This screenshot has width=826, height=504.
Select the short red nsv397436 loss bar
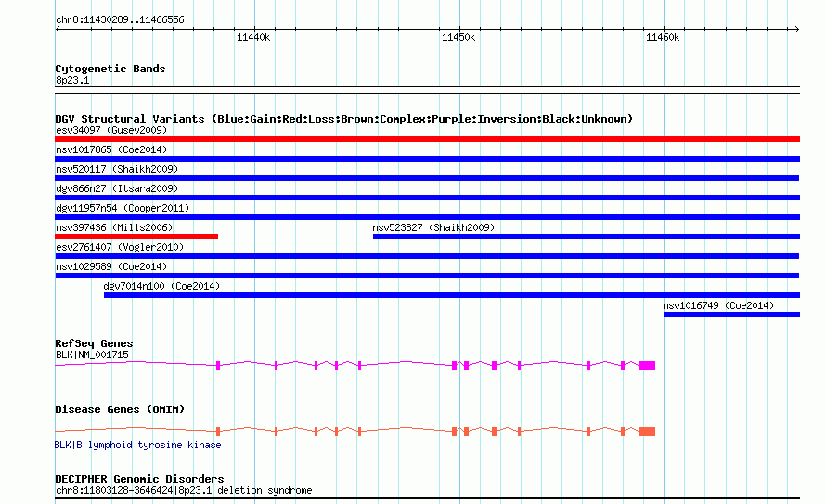click(x=136, y=237)
